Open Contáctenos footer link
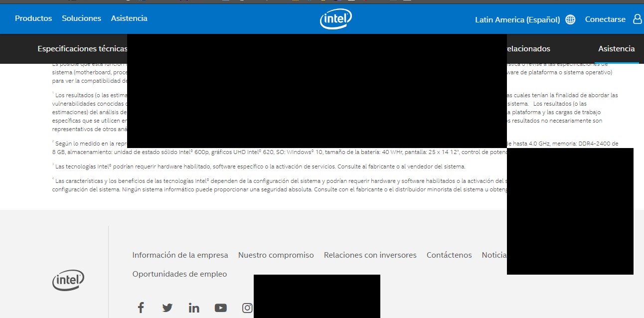 tap(449, 255)
